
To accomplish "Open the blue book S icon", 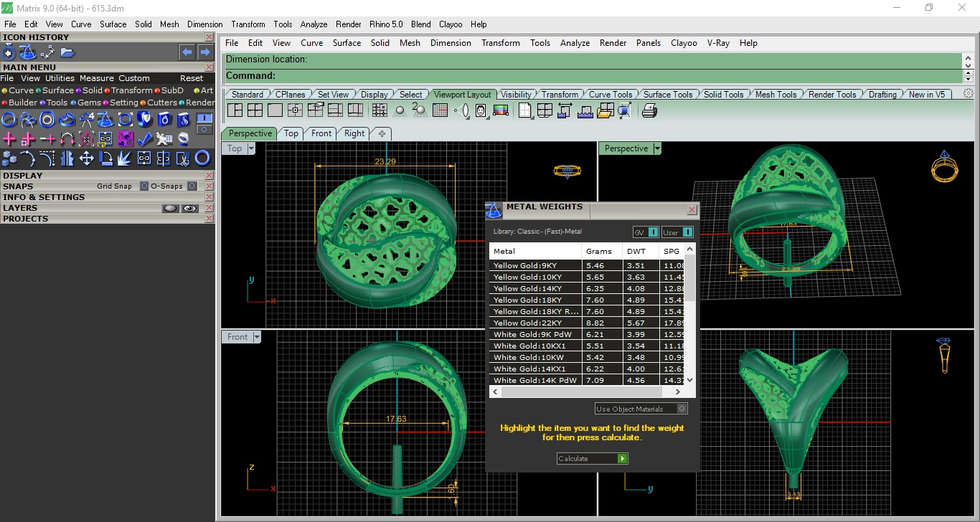I will (x=183, y=119).
